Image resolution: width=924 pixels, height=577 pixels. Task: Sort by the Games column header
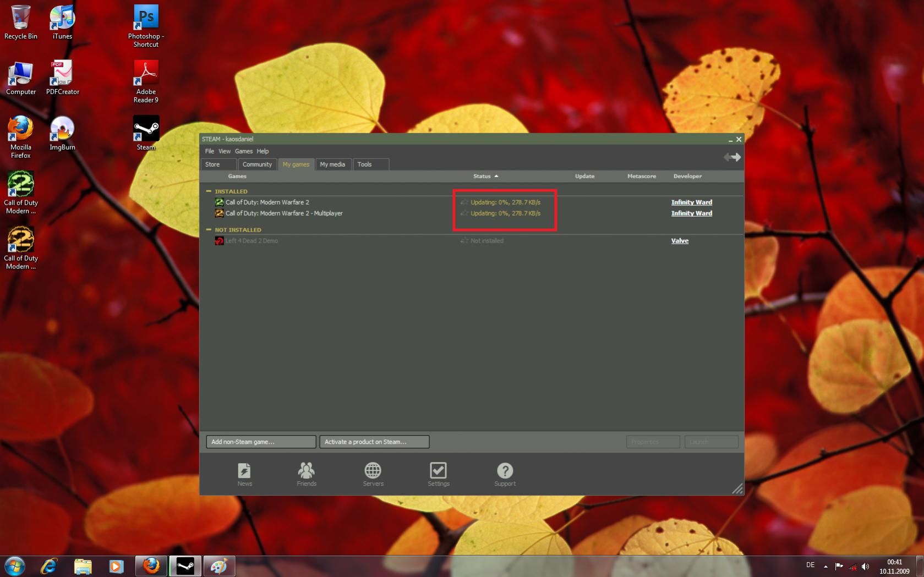[x=237, y=176]
